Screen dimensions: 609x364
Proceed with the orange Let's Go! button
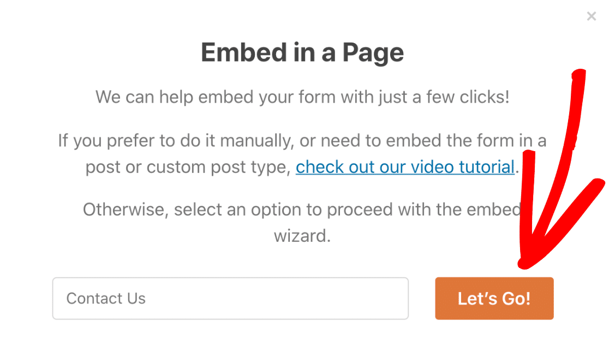pos(494,299)
